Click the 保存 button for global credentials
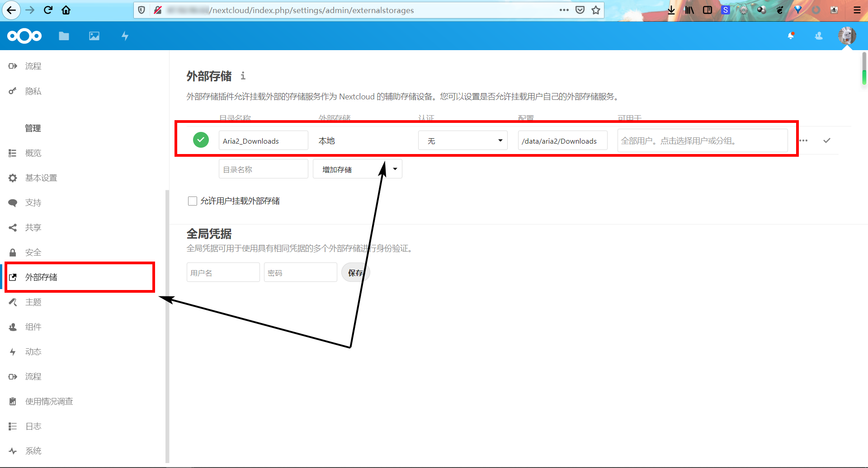Image resolution: width=868 pixels, height=468 pixels. 356,272
